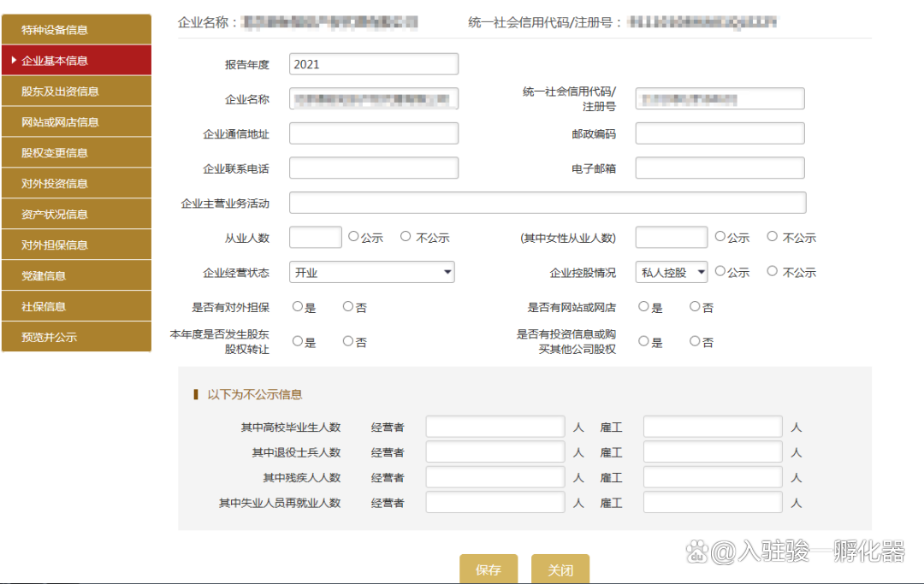The image size is (924, 584).
Task: Choose 是 for 是否有网站或网店
Action: pyautogui.click(x=643, y=306)
